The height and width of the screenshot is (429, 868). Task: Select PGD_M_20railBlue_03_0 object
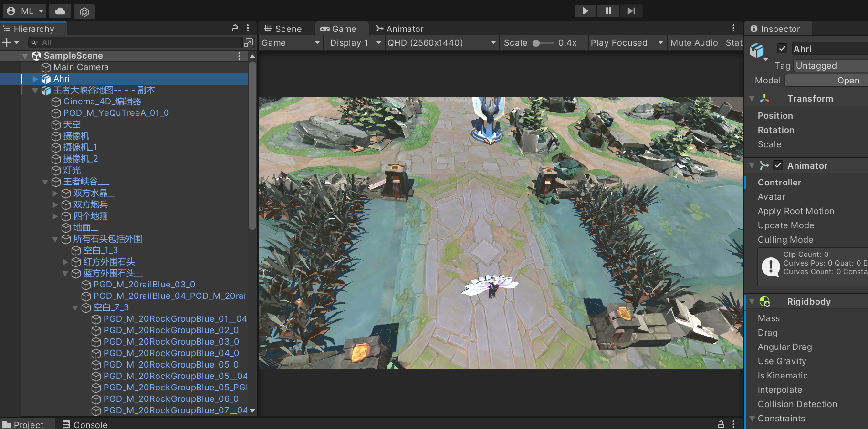pyautogui.click(x=144, y=285)
